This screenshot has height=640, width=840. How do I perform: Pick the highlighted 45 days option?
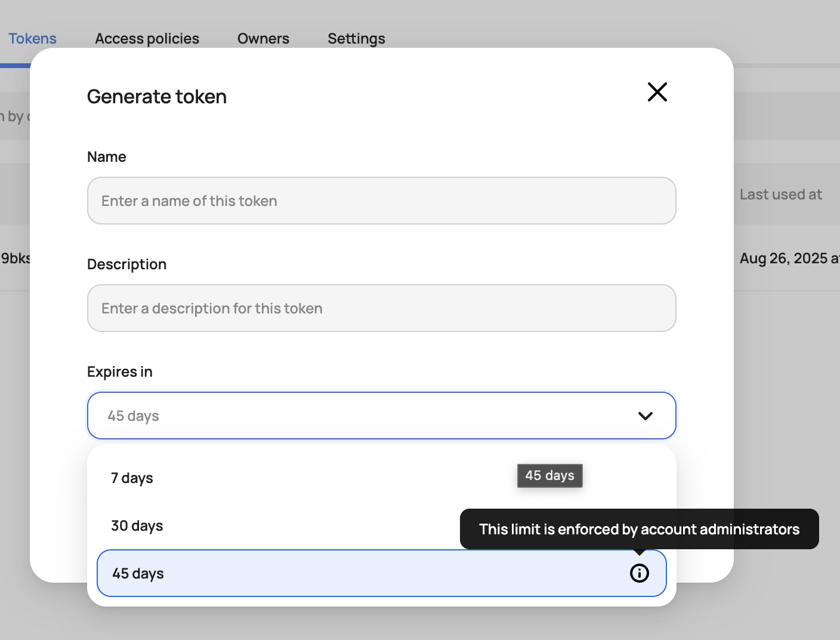(x=382, y=573)
